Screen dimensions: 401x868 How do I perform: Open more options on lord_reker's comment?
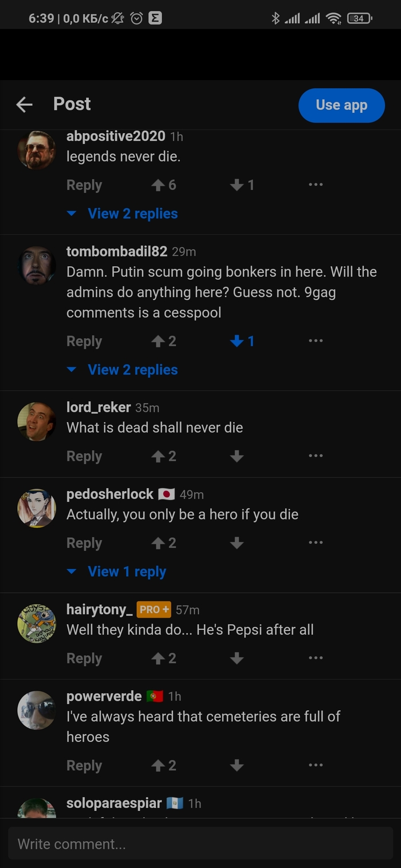316,456
